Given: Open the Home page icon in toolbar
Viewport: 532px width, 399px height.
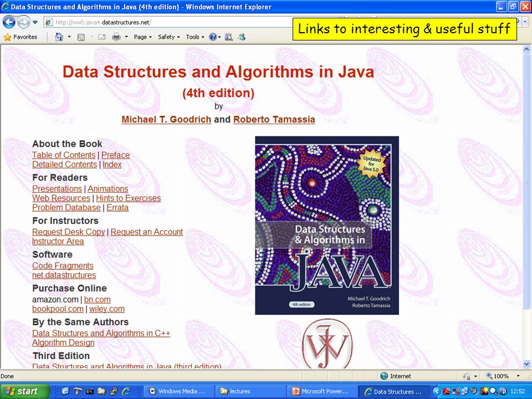Looking at the screenshot, I should click(59, 37).
